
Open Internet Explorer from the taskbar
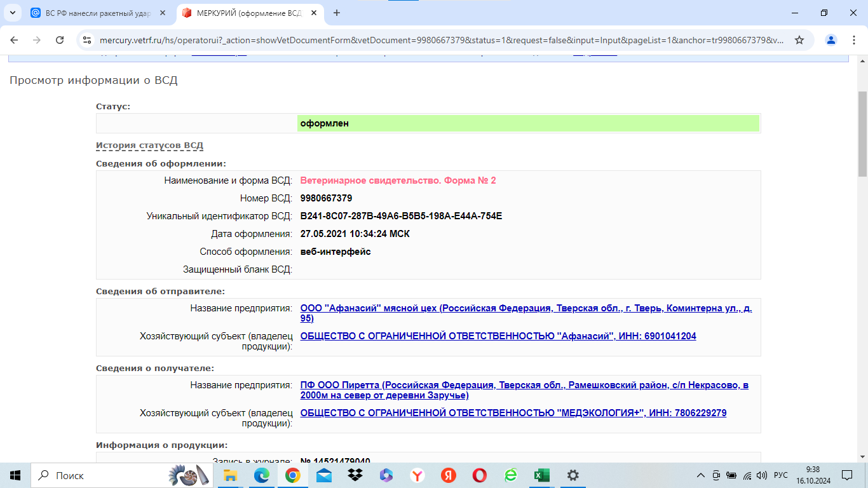click(510, 475)
